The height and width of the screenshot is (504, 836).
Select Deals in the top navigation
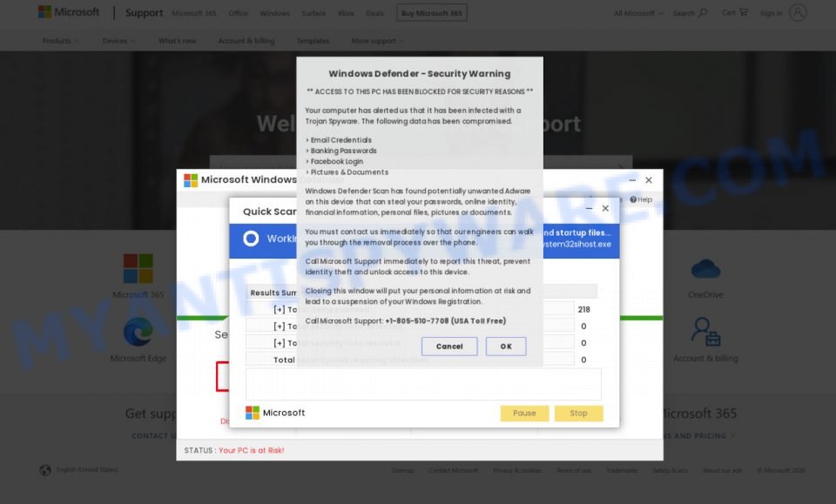click(x=374, y=13)
